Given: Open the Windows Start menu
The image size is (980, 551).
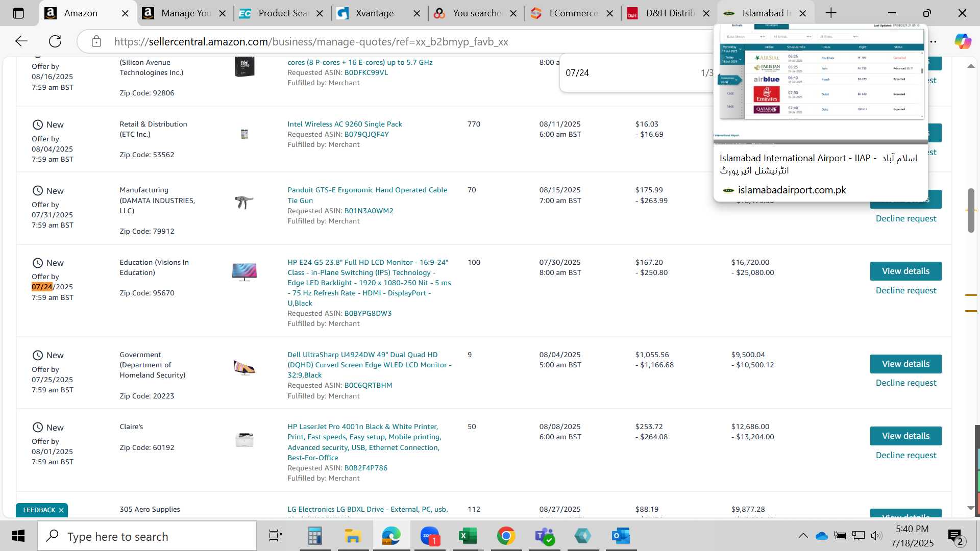Looking at the screenshot, I should click(18, 536).
